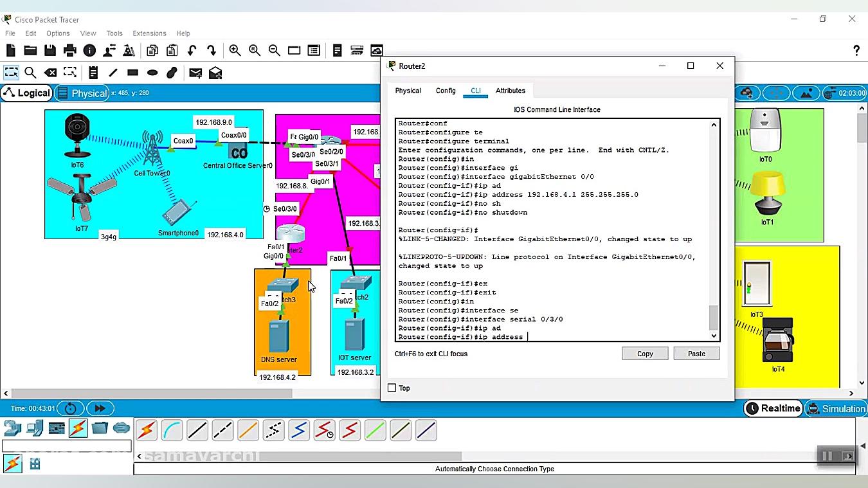Click the Smartphone0 device

[x=177, y=213]
